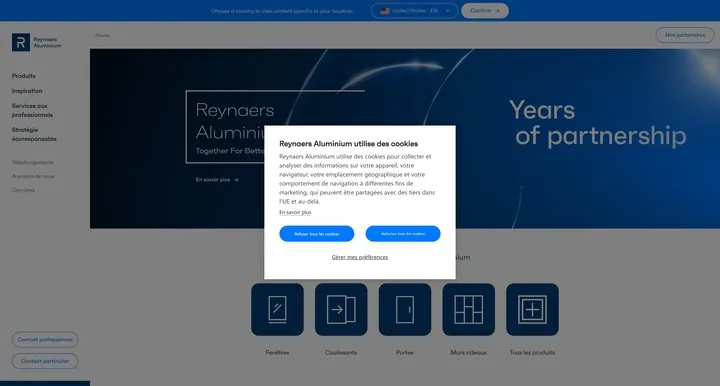The width and height of the screenshot is (720, 386).
Task: Click the Portes label text
Action: pos(405,352)
